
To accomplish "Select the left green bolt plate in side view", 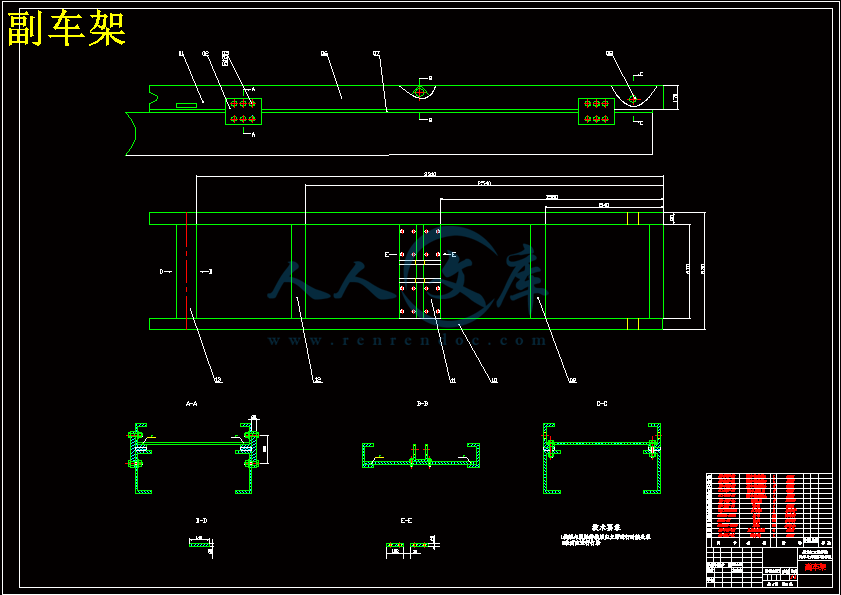I will [x=243, y=111].
